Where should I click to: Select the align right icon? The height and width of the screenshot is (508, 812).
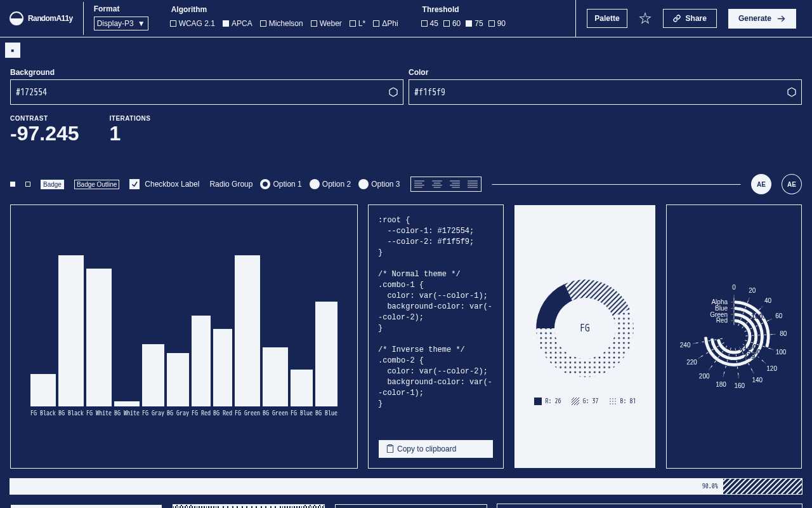coord(455,184)
